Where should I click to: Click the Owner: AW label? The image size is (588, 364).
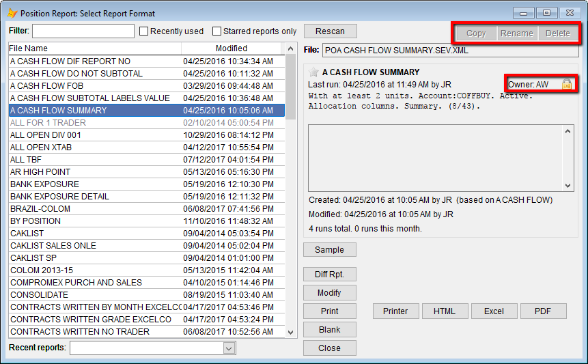coord(528,85)
